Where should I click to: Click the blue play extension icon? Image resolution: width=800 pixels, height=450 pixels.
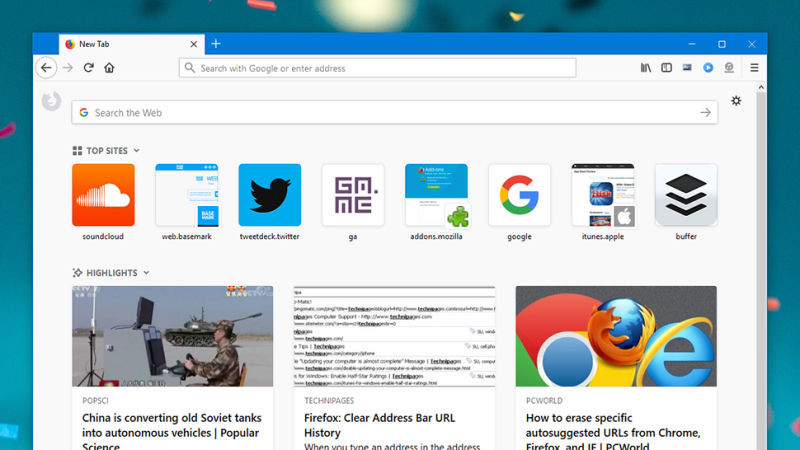(x=708, y=68)
